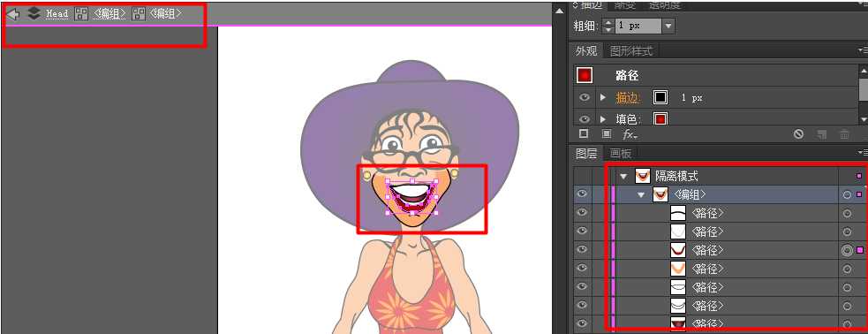The height and width of the screenshot is (334, 868).
Task: Switch to the 画板 artboards tab
Action: click(x=621, y=154)
